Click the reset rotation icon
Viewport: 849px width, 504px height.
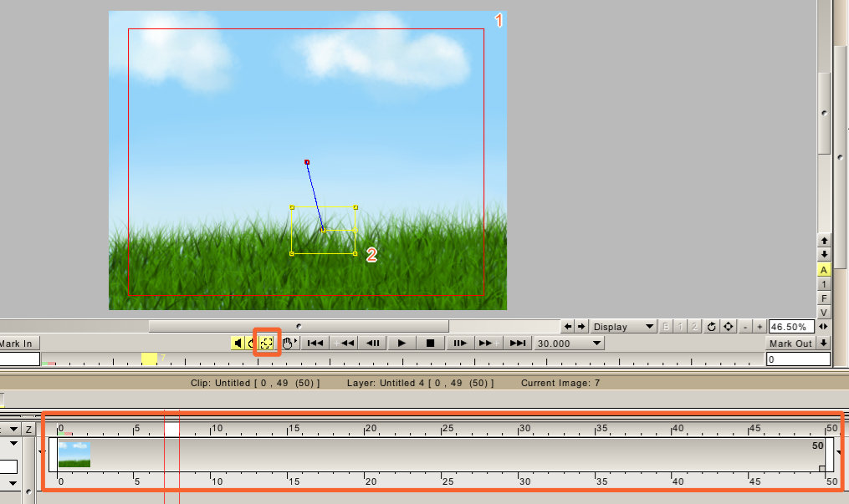coord(712,327)
